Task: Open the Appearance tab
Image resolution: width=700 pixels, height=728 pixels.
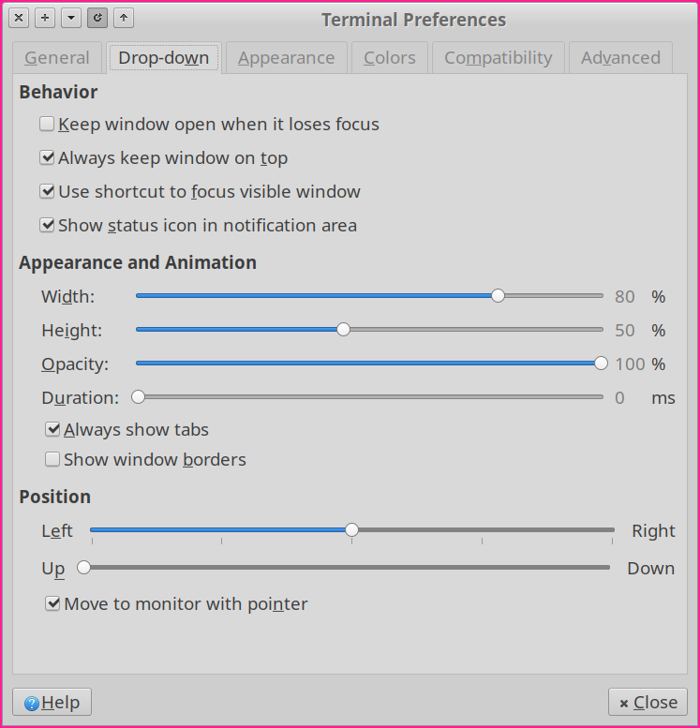Action: [x=286, y=57]
